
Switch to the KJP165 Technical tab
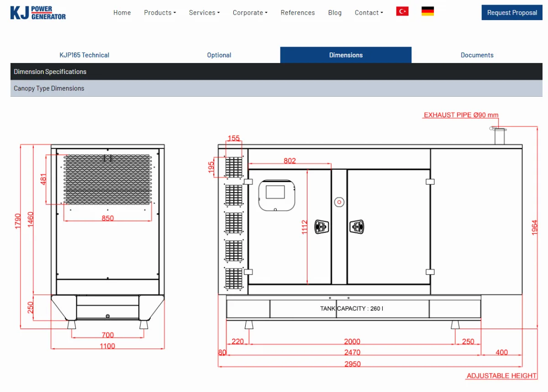tap(84, 55)
